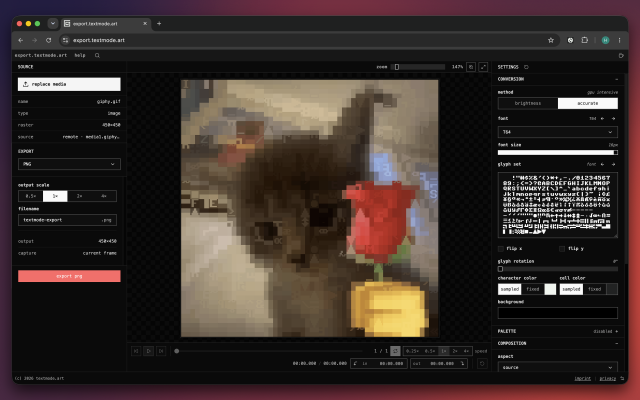The image size is (640, 400).
Task: Reload the page in browser
Action: point(49,40)
